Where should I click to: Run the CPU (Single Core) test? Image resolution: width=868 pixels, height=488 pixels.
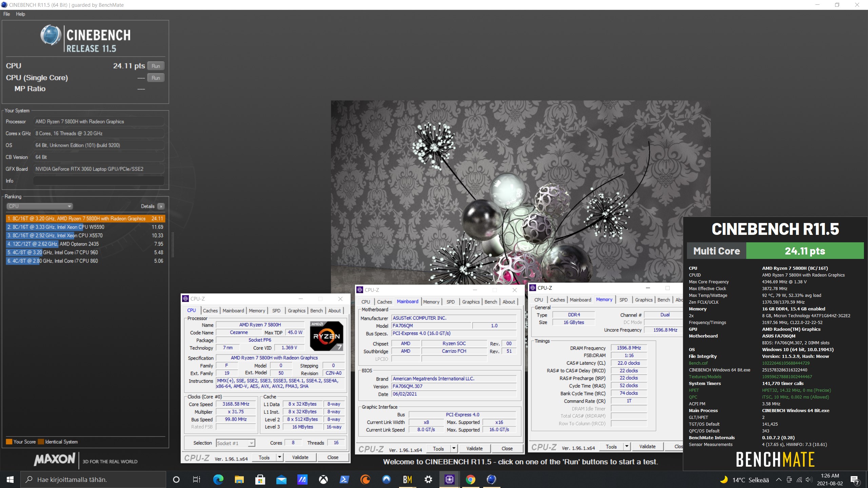pos(156,78)
